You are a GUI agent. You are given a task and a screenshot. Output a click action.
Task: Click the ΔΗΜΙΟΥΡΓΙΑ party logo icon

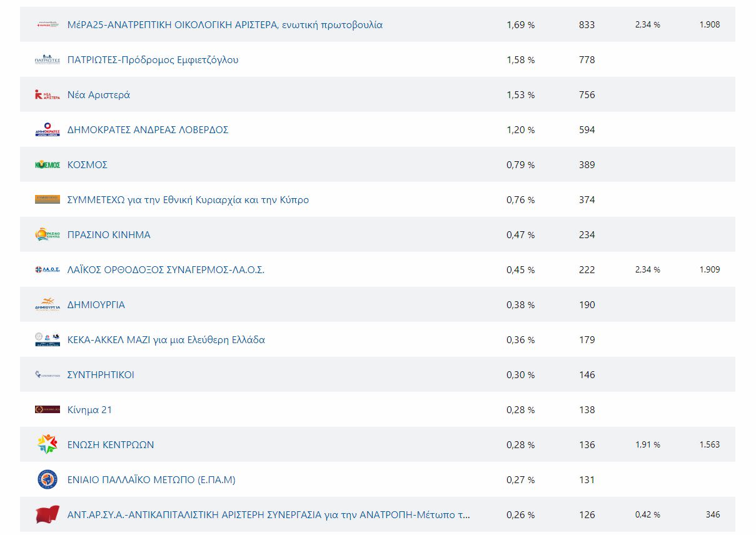tap(48, 305)
